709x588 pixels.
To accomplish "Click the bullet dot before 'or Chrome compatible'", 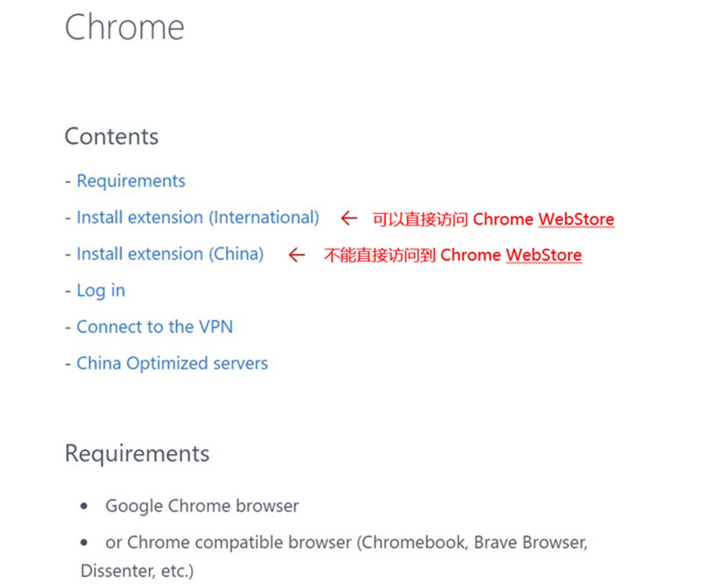I will click(84, 543).
